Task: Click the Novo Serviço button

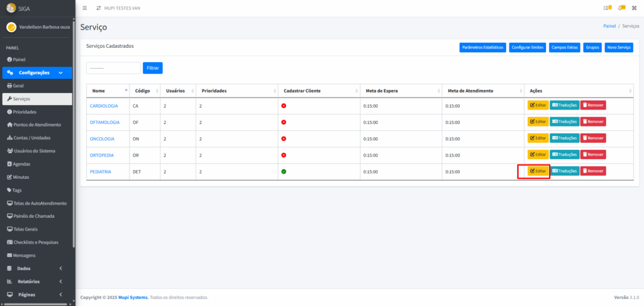Action: [x=619, y=47]
